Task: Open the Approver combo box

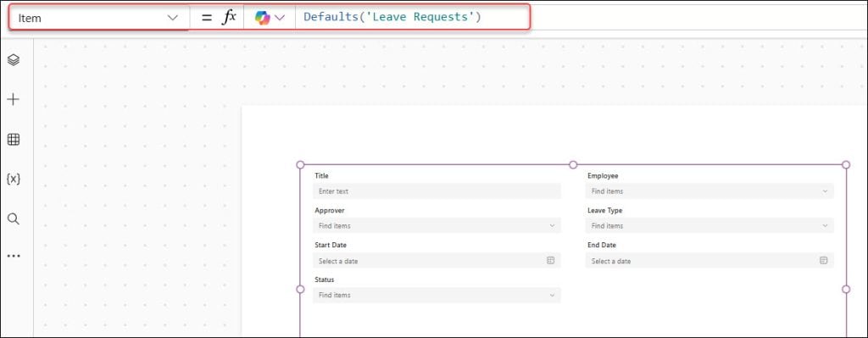Action: click(x=437, y=225)
